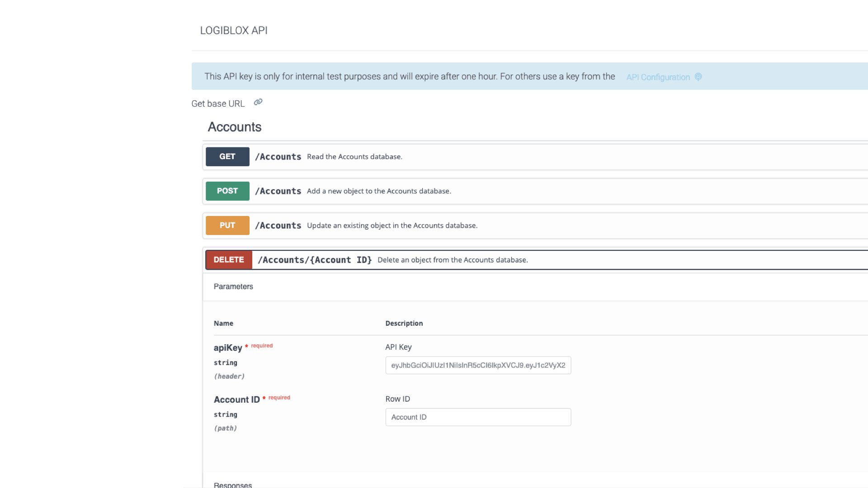Select the API Key input field

coord(478,365)
